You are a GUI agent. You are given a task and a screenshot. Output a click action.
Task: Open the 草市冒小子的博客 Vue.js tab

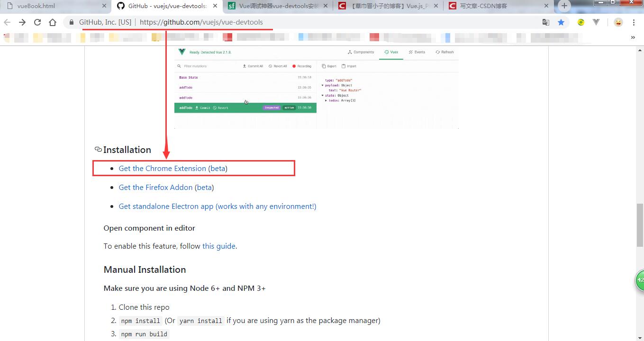(x=389, y=6)
